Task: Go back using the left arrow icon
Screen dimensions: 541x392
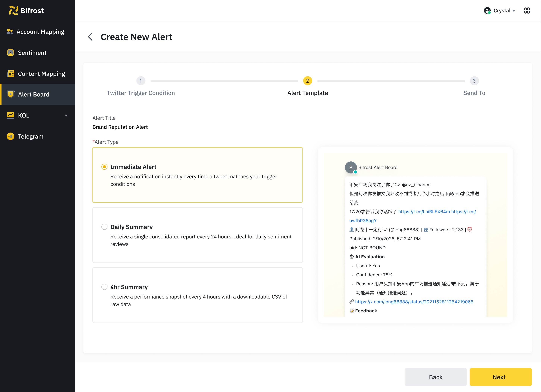Action: [x=90, y=37]
